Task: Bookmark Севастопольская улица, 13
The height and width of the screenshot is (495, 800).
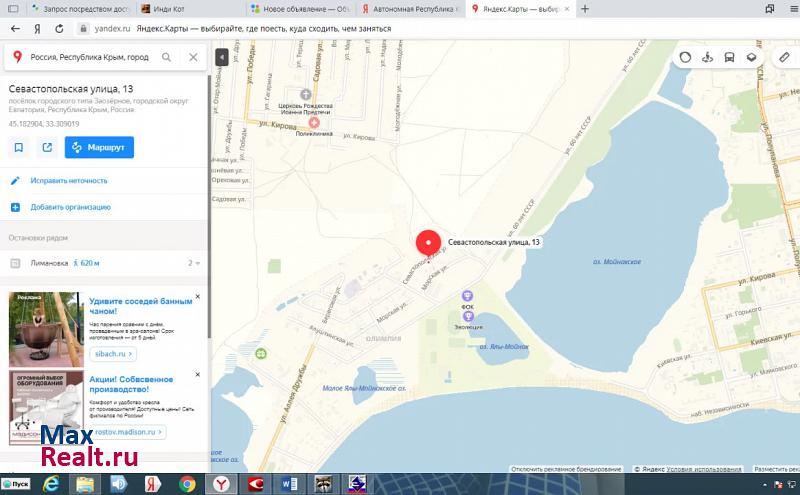Action: coord(19,147)
